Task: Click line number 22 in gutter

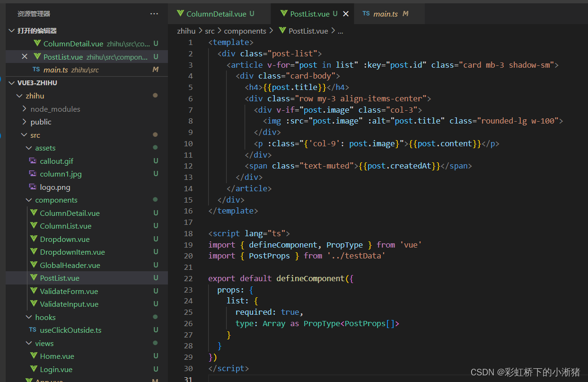Action: tap(188, 278)
